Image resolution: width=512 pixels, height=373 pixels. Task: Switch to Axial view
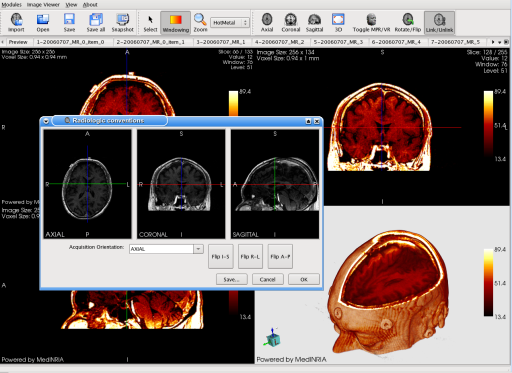267,22
